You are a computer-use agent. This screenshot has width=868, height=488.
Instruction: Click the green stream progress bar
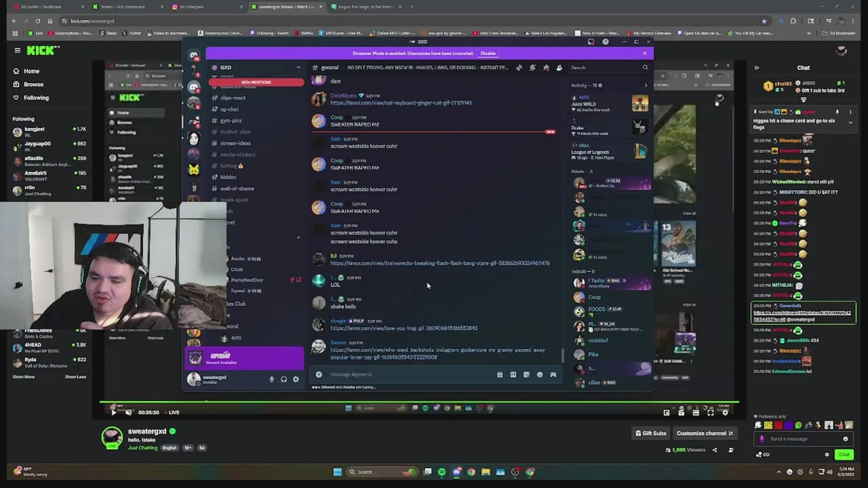tap(419, 403)
